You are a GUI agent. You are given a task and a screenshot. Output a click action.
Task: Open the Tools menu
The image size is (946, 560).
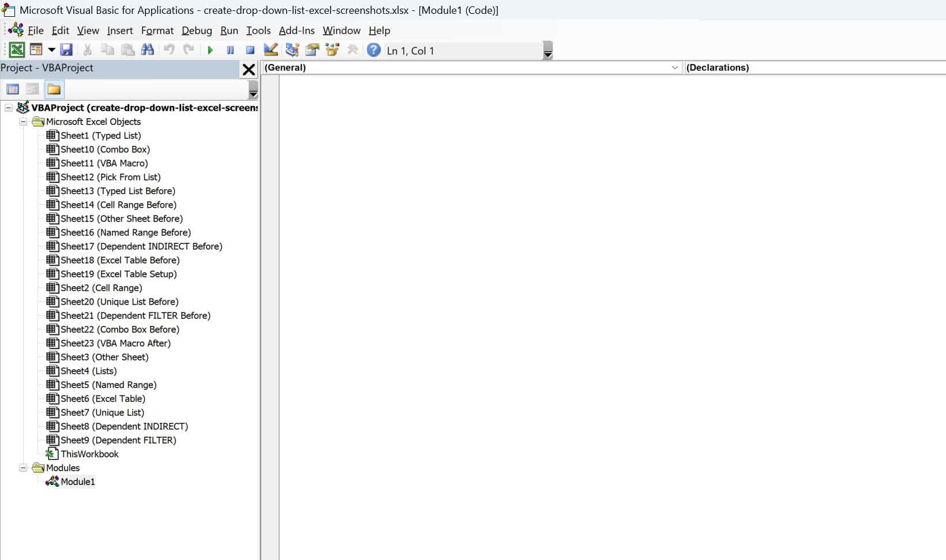(258, 31)
